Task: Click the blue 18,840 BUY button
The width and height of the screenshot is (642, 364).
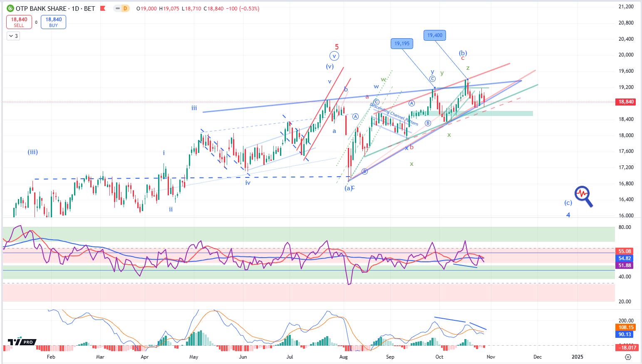Action: pos(53,22)
